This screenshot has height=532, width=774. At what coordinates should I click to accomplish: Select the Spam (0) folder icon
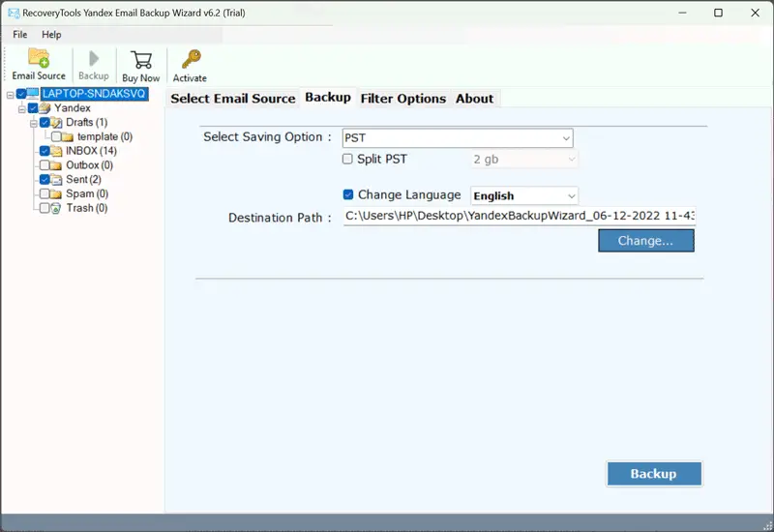coord(57,193)
